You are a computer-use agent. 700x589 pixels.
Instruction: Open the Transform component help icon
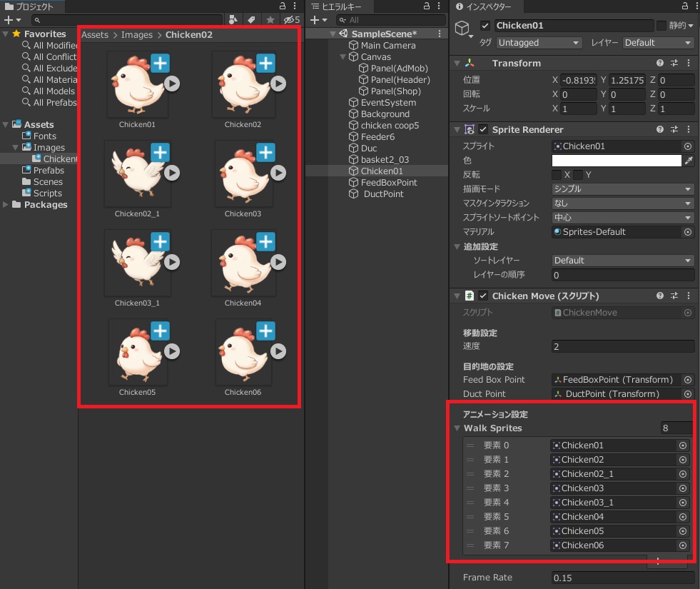660,64
